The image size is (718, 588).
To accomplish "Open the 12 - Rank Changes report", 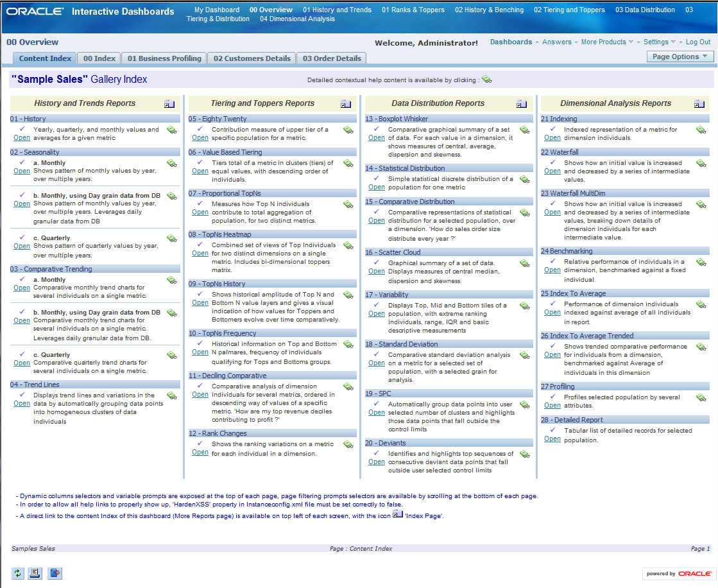I will (200, 453).
